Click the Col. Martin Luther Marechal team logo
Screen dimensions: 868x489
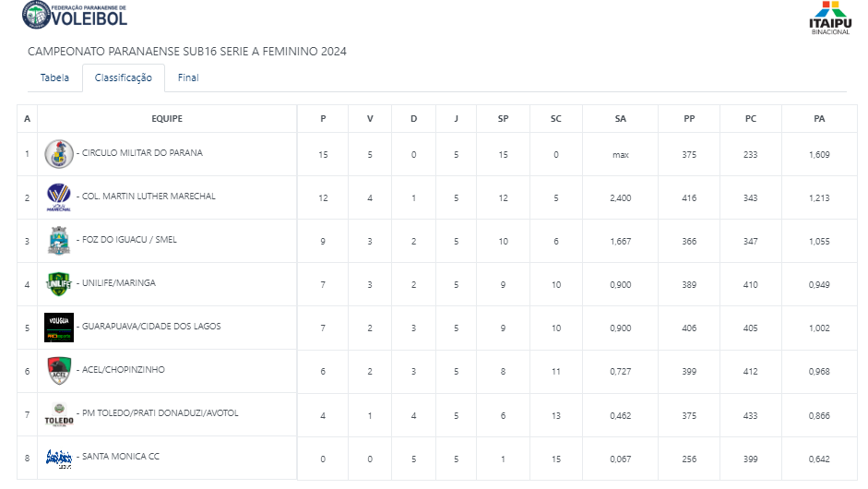click(x=59, y=197)
